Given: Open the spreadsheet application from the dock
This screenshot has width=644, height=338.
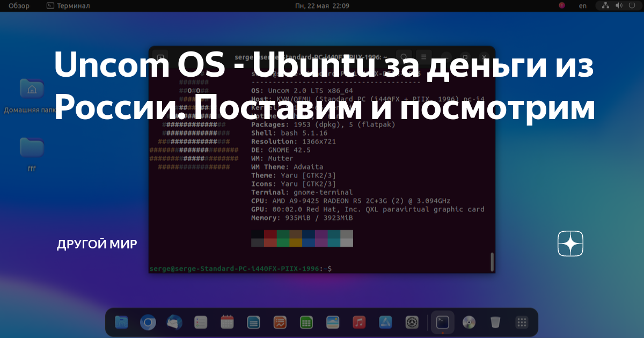Looking at the screenshot, I should (x=305, y=322).
